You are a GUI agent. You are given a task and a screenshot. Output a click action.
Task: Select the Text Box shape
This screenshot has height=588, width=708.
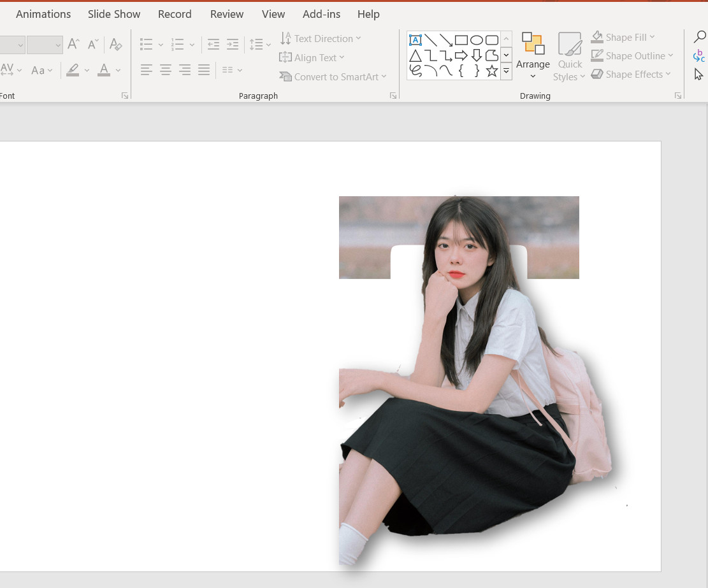point(415,40)
